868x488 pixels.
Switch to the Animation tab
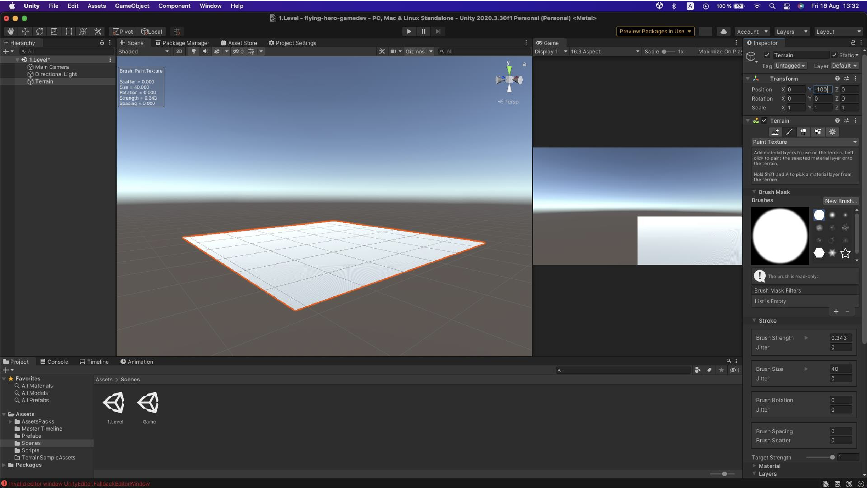point(137,362)
